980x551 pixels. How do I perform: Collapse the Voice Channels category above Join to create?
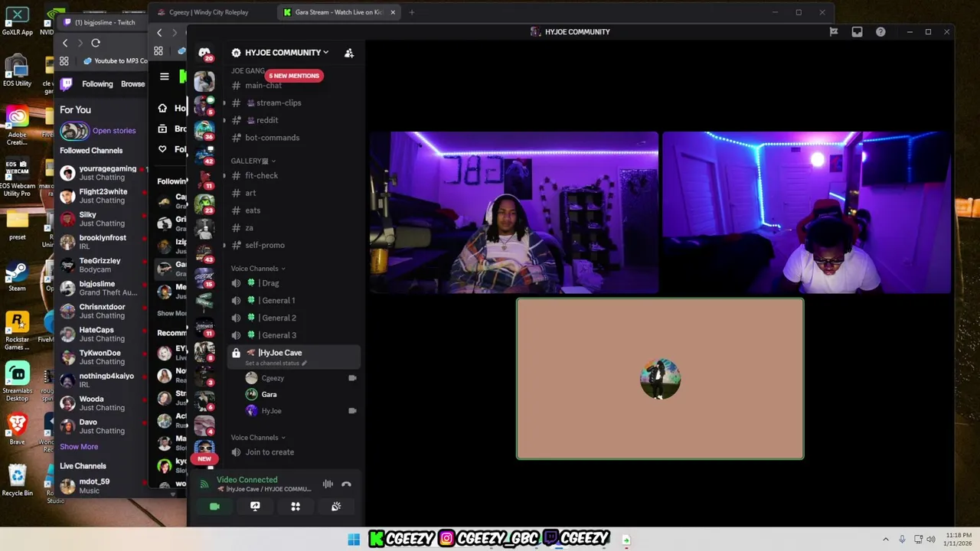(x=283, y=438)
